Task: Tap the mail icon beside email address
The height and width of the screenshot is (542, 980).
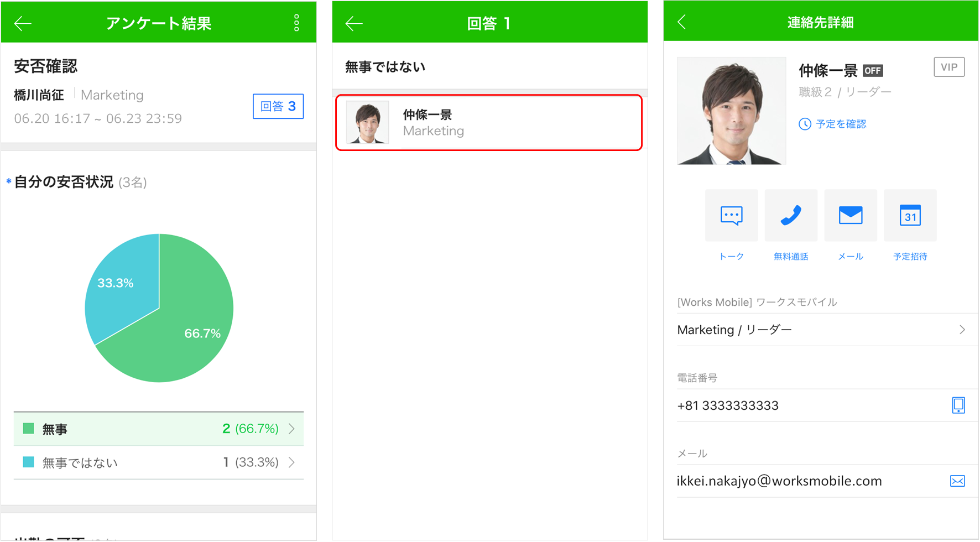Action: coord(957,481)
